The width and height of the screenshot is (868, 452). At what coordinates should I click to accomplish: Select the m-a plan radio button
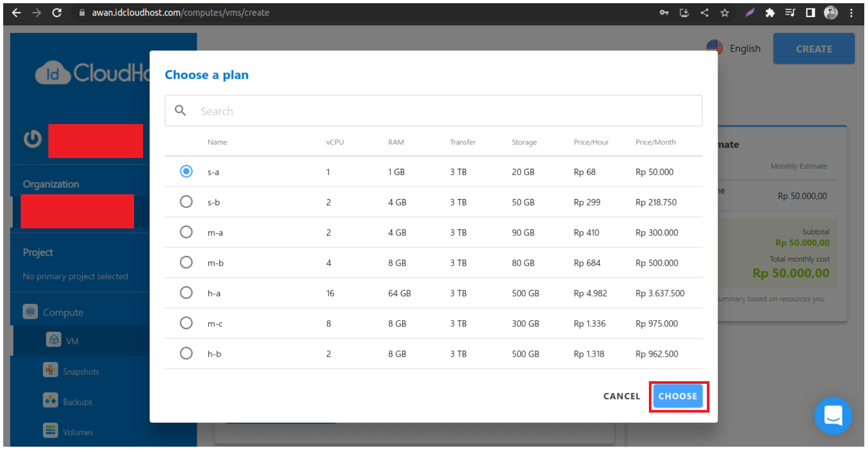pos(186,232)
